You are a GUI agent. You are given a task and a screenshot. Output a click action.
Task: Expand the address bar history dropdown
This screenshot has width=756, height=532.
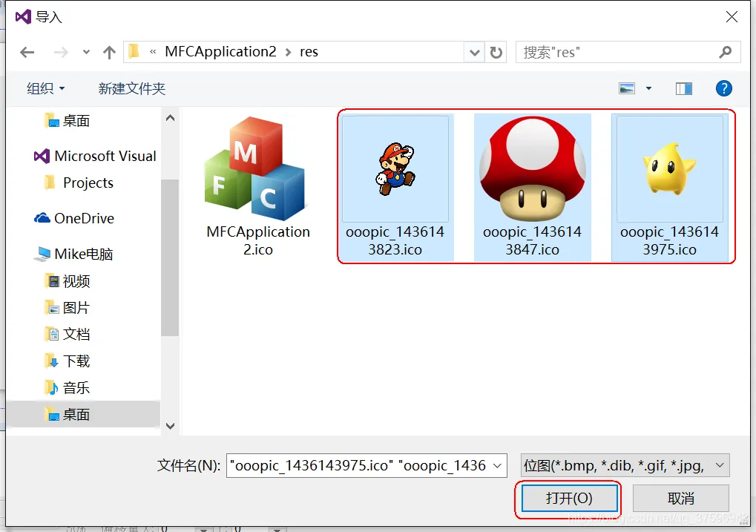[474, 52]
